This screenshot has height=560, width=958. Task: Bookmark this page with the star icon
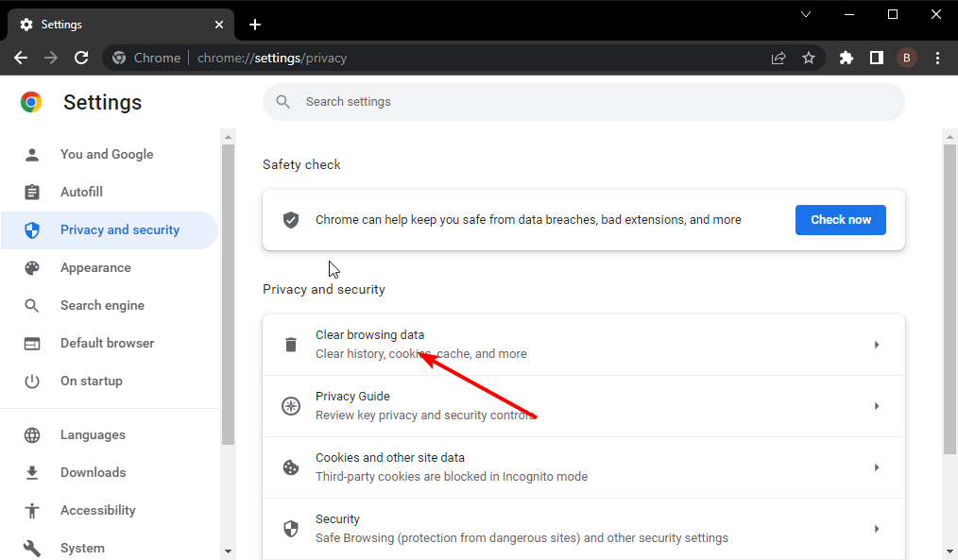[809, 58]
